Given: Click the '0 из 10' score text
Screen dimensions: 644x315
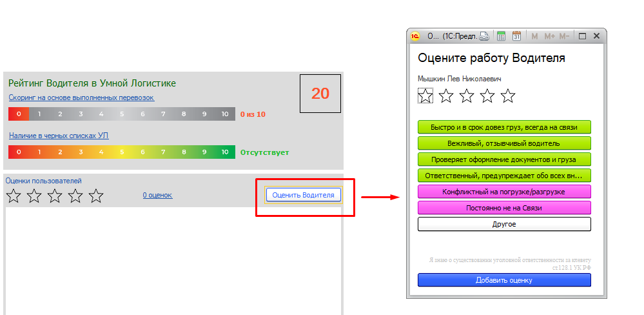Looking at the screenshot, I should (x=253, y=114).
